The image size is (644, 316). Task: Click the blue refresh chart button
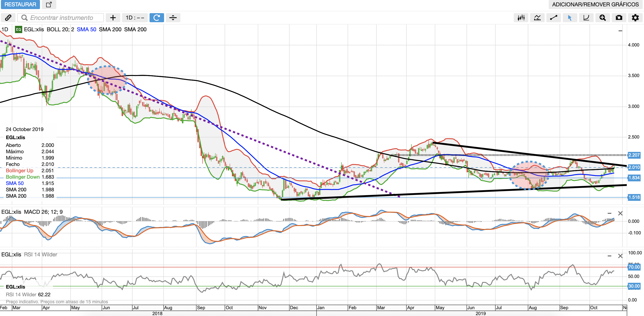click(x=157, y=18)
